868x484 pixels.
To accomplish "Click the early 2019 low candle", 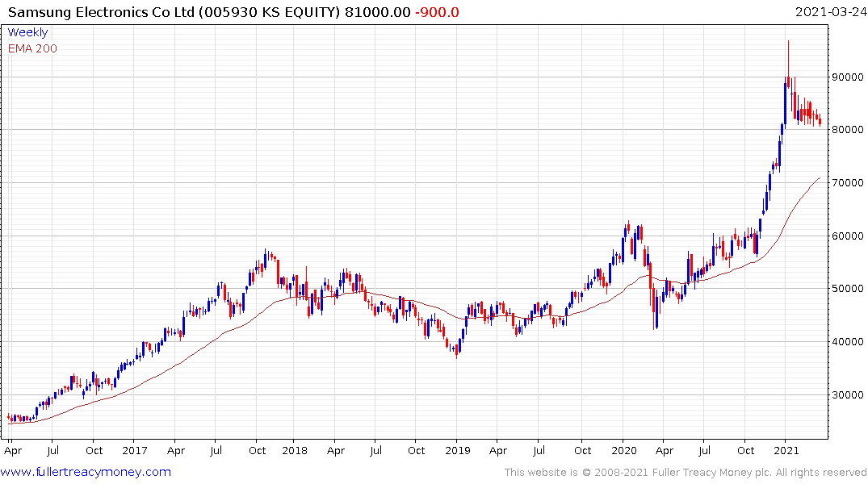I will click(x=457, y=351).
